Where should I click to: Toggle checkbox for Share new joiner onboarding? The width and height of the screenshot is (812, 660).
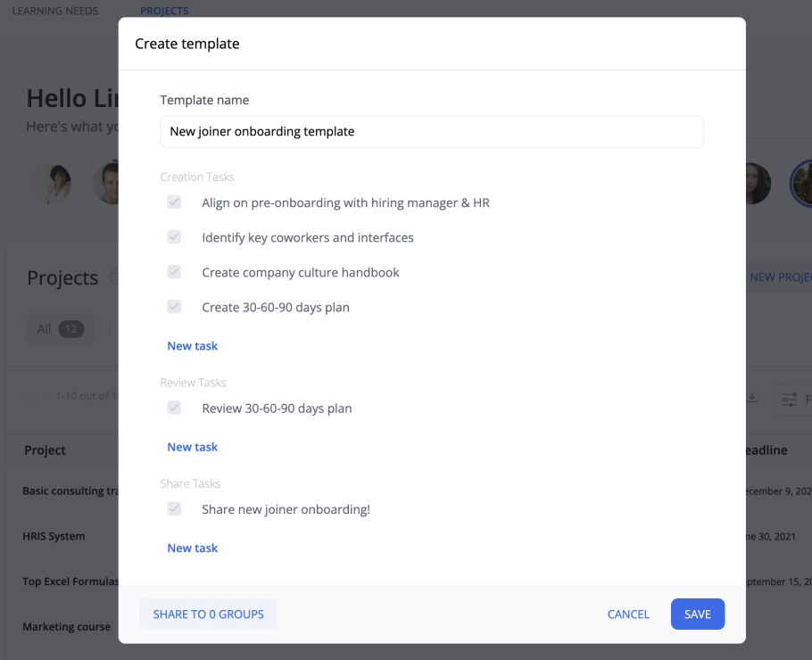[x=174, y=509]
